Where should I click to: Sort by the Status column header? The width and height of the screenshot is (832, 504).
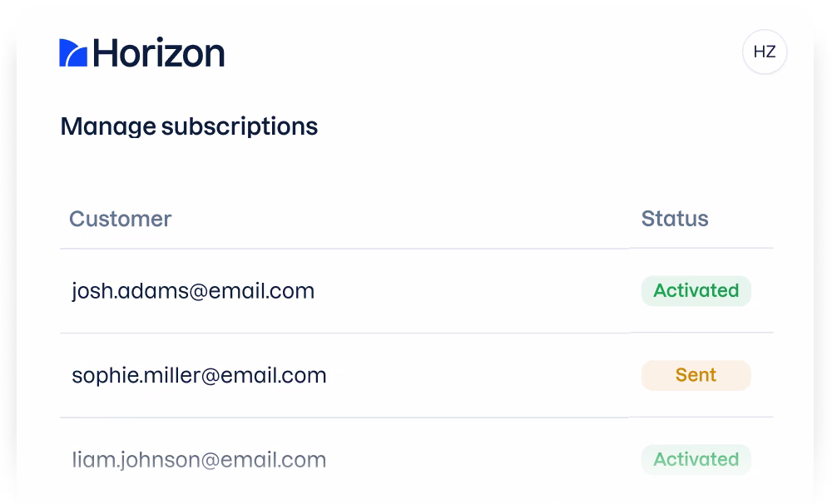(675, 219)
